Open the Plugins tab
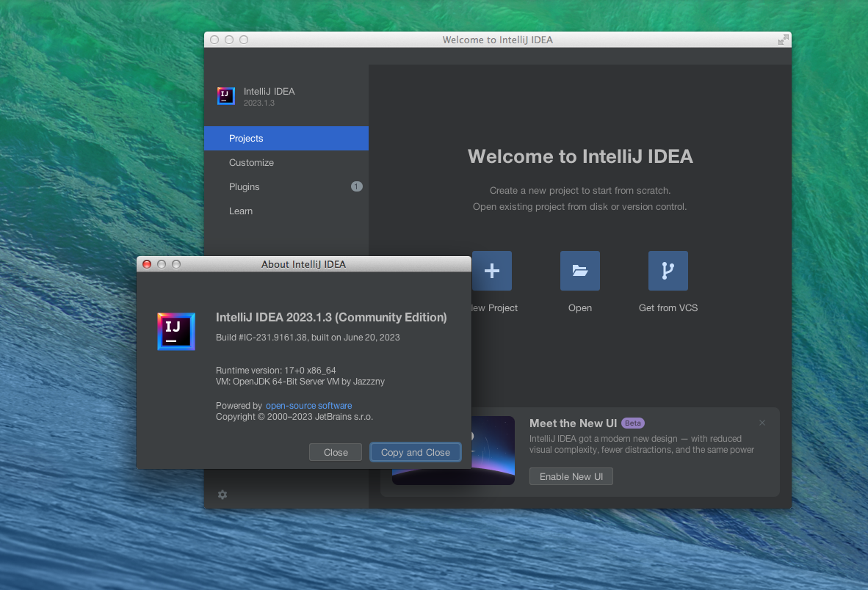Image resolution: width=868 pixels, height=590 pixels. 286,187
